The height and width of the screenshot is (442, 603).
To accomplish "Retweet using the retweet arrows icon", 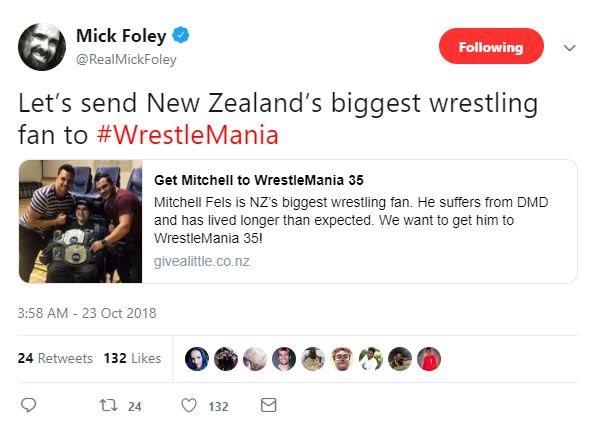I will [114, 406].
